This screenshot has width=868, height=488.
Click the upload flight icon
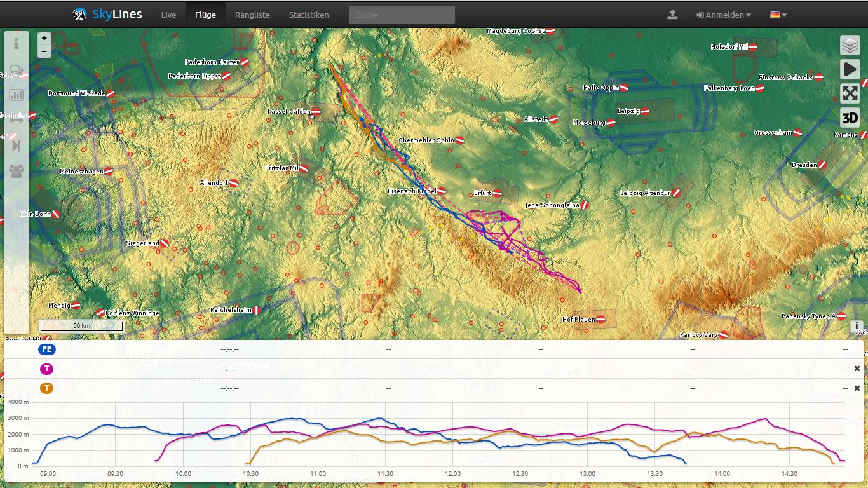(x=673, y=15)
